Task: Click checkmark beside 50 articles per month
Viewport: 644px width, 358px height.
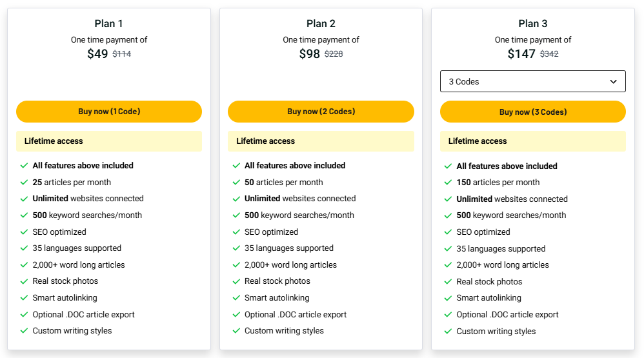Action: pyautogui.click(x=236, y=183)
